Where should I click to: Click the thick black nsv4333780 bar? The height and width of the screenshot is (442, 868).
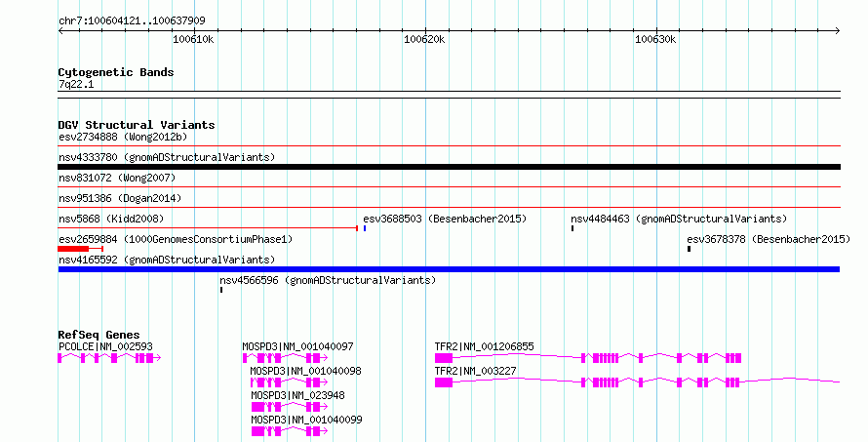(x=449, y=167)
